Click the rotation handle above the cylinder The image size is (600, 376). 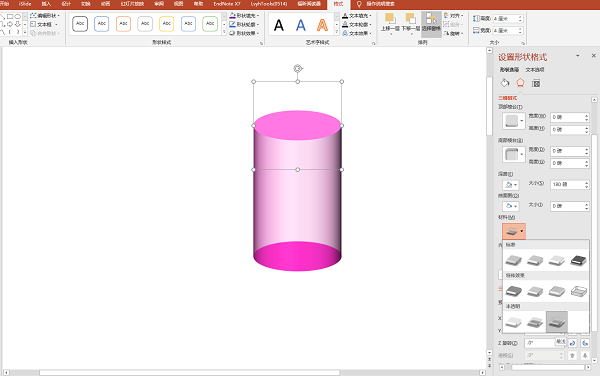pos(298,68)
